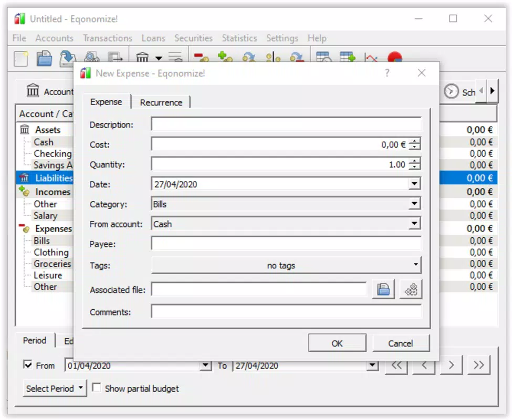The width and height of the screenshot is (512, 420).
Task: Click the dialog help question mark
Action: coord(387,73)
